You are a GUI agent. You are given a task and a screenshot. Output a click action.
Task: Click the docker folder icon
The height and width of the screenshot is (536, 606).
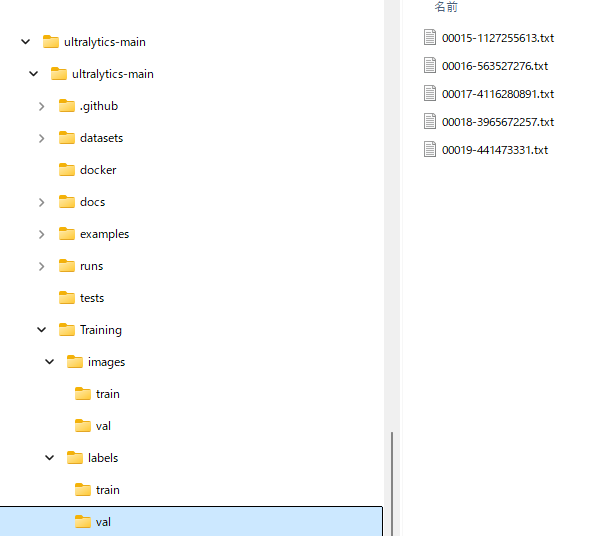tap(67, 170)
